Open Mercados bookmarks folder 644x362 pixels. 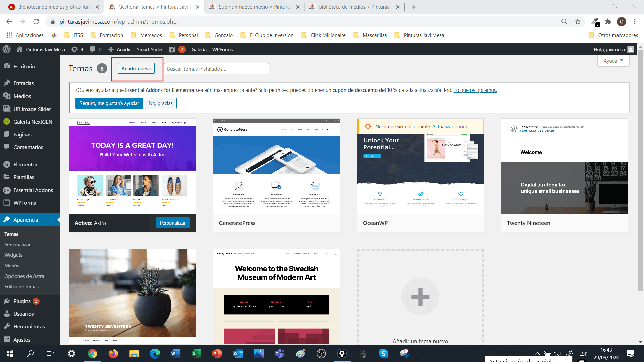(x=146, y=35)
